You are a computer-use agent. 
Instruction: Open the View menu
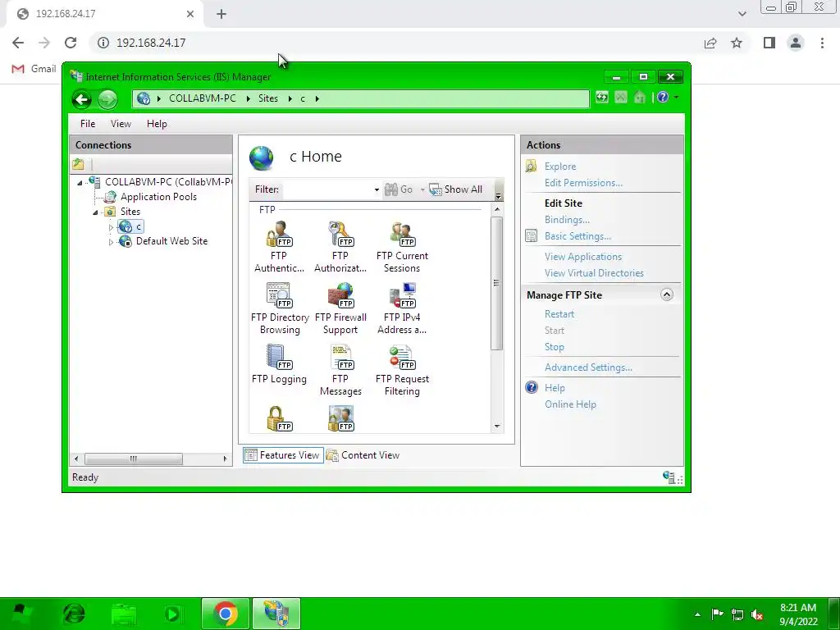pyautogui.click(x=121, y=124)
